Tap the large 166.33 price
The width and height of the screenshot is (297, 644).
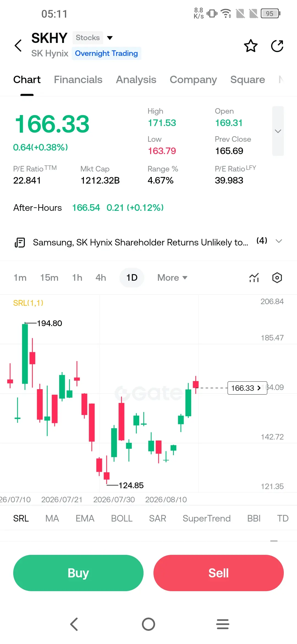pos(52,124)
